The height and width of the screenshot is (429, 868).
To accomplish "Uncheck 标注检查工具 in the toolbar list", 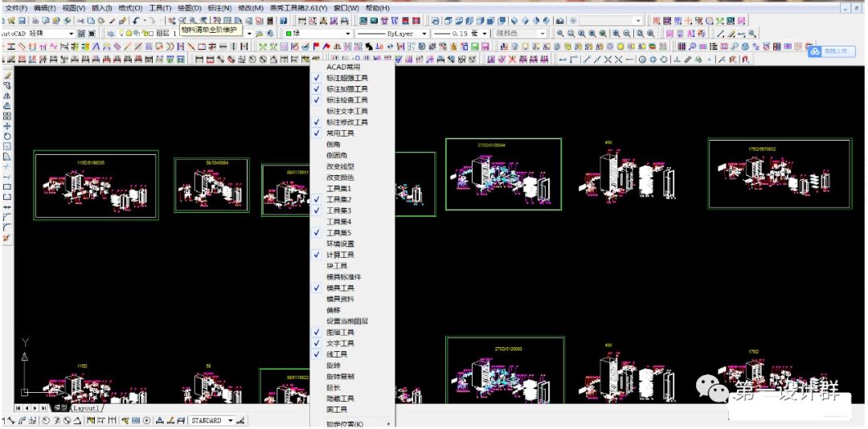I will (351, 100).
